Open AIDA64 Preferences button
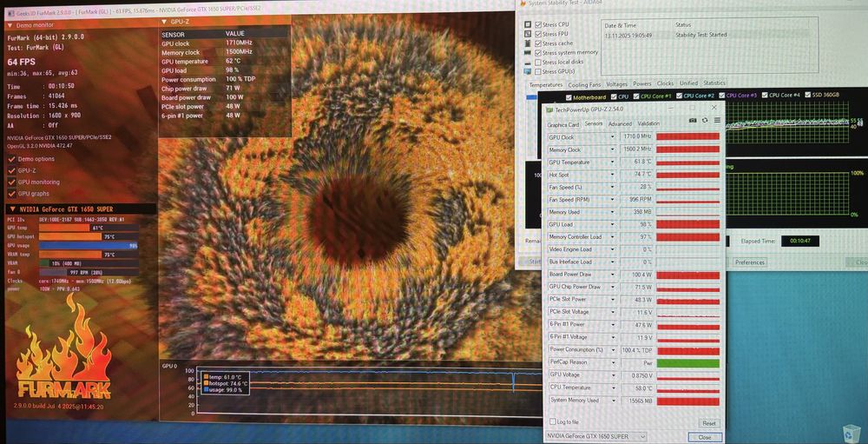This screenshot has height=444, width=868. [750, 262]
